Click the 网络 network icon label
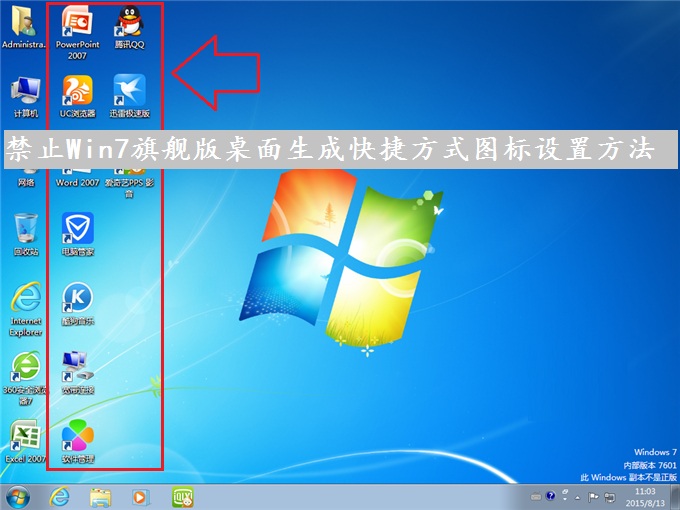The height and width of the screenshot is (510, 680). tap(26, 183)
